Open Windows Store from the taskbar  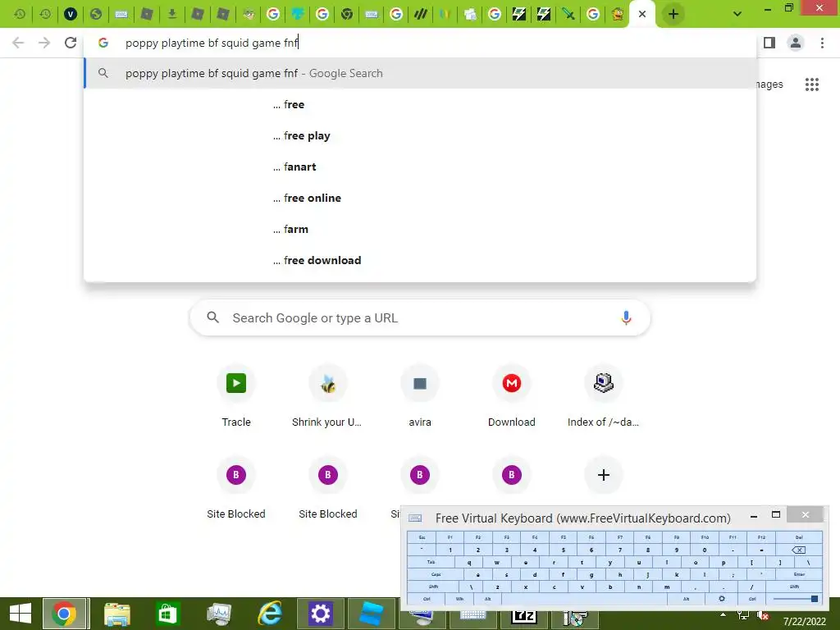pyautogui.click(x=167, y=614)
